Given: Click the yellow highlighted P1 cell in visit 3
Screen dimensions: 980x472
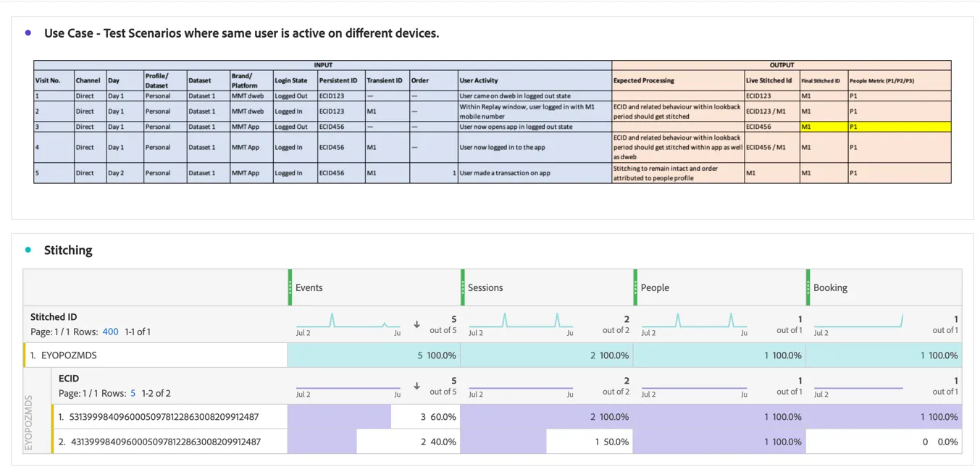Looking at the screenshot, I should [x=899, y=127].
